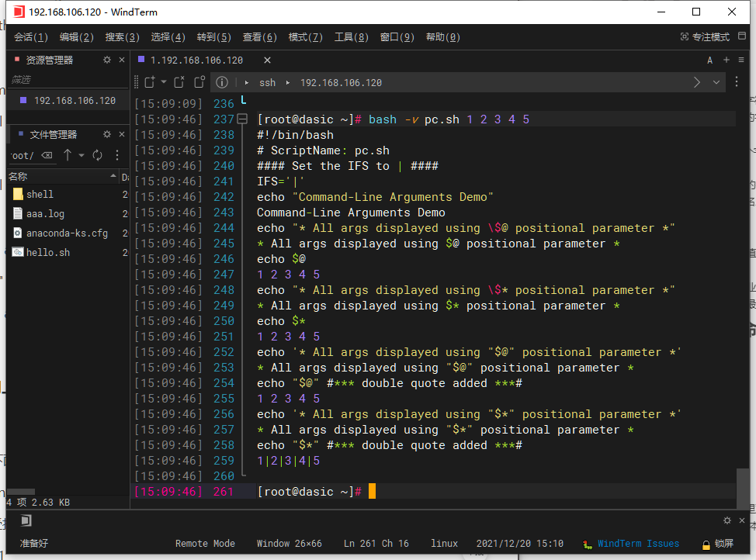Screen dimensions: 756x560
Task: Select session 192.168.106.120 in explorer
Action: (68, 101)
